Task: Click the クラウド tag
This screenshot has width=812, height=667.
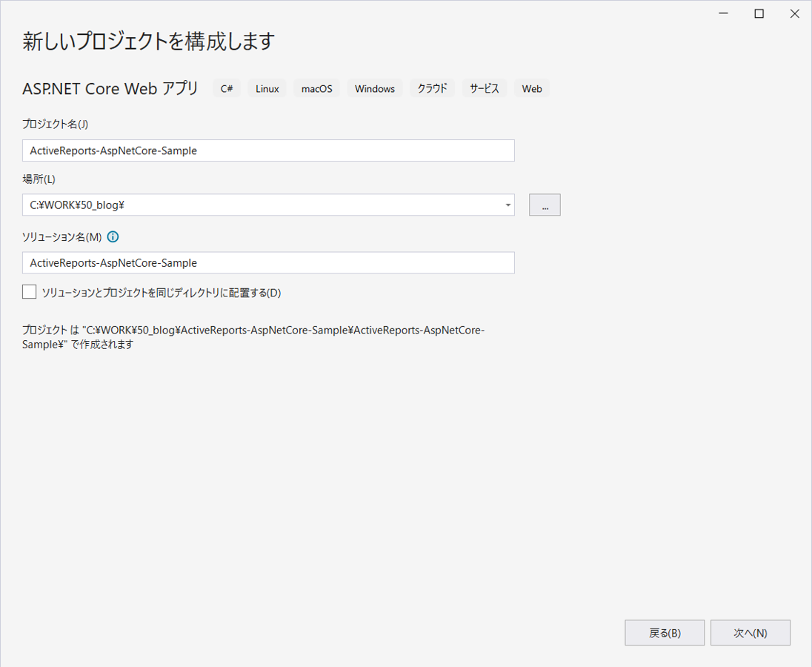Action: 433,88
